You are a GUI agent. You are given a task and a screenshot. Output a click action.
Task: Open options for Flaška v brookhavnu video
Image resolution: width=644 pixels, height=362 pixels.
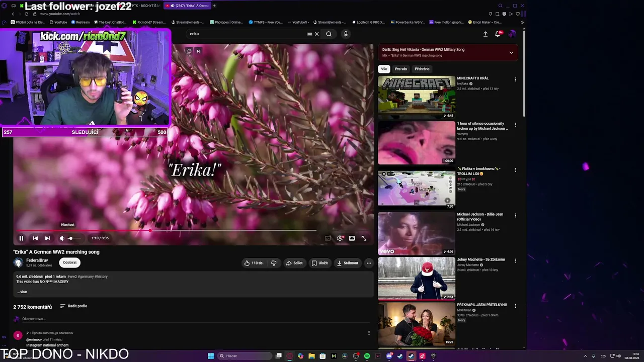click(516, 170)
